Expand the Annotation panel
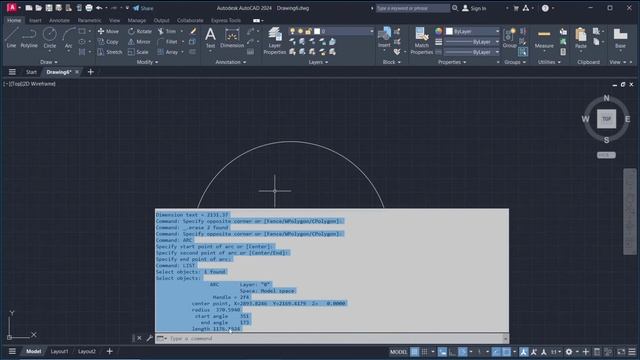This screenshot has width=640, height=360. point(231,62)
